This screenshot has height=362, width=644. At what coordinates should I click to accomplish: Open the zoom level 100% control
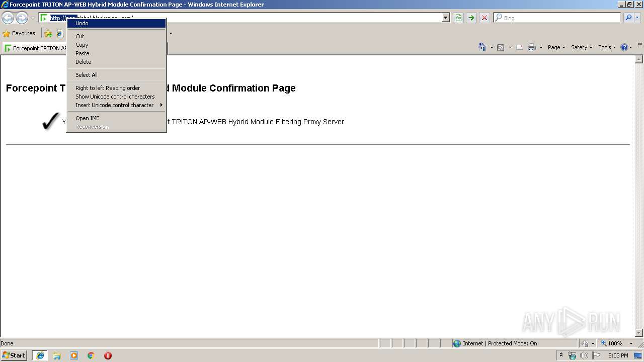pyautogui.click(x=612, y=343)
